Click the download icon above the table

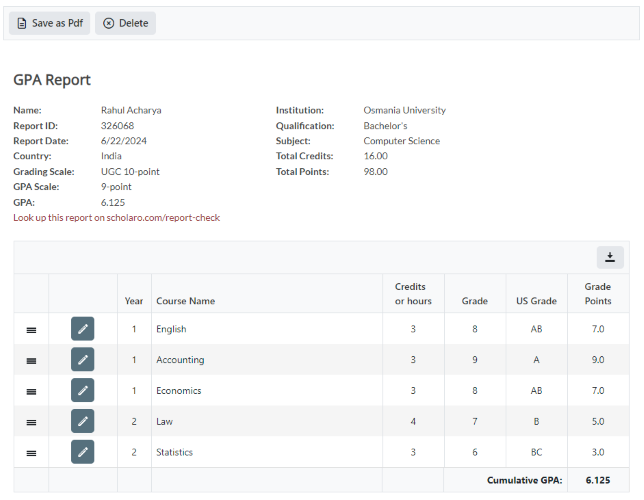point(610,257)
